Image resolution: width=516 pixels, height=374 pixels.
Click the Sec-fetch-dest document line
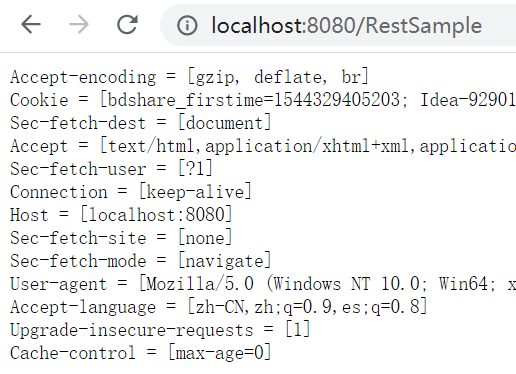(x=141, y=123)
